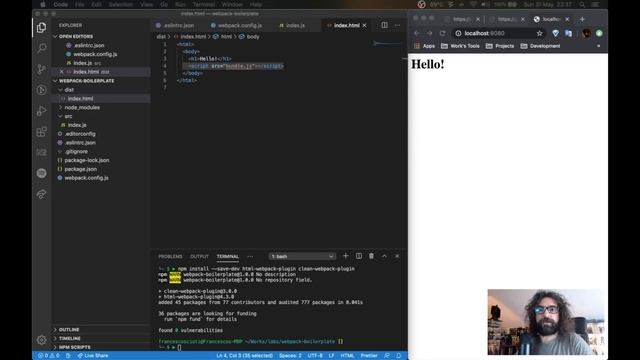Open .editorconfig in the file tree

[80, 134]
